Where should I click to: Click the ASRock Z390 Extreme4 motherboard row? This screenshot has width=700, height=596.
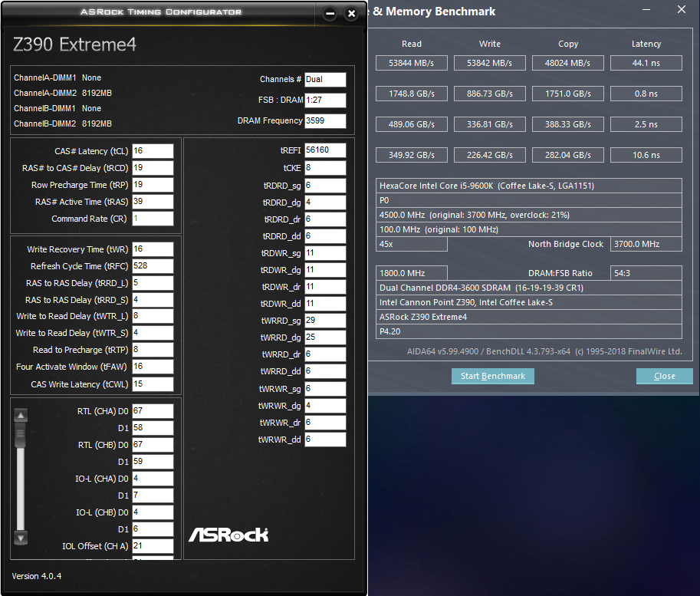pyautogui.click(x=528, y=317)
